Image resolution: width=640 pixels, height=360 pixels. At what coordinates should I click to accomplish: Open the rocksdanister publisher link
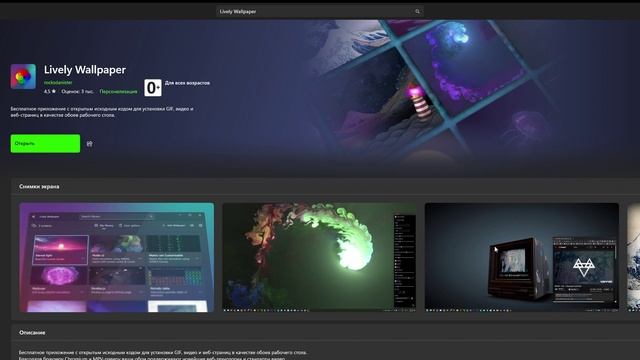(x=58, y=82)
